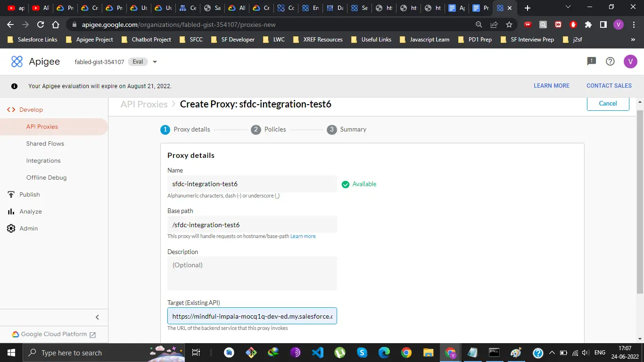Open the tab search dropdown
Image resolution: width=644 pixels, height=362 pixels.
(568, 7)
